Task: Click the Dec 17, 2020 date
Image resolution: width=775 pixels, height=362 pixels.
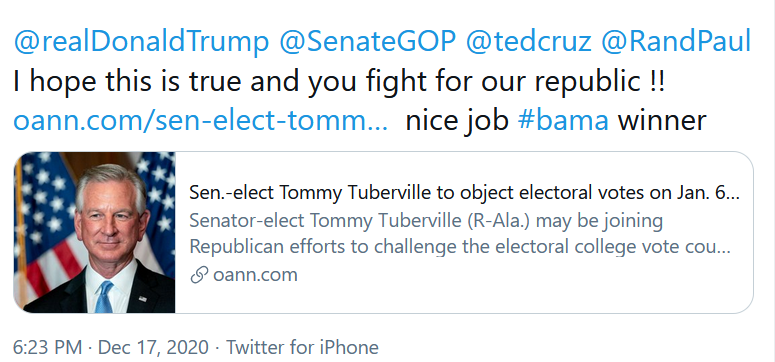Action: click(153, 347)
